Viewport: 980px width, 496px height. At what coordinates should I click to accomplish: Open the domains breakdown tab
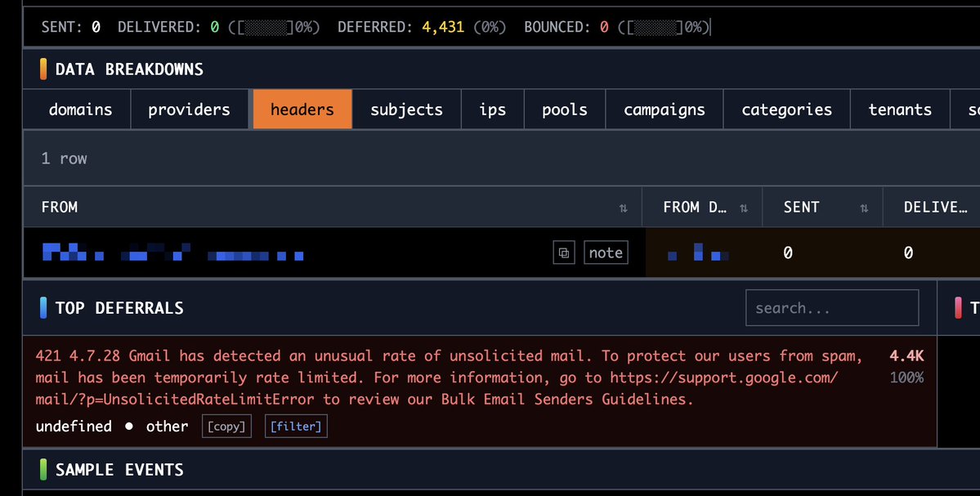80,109
